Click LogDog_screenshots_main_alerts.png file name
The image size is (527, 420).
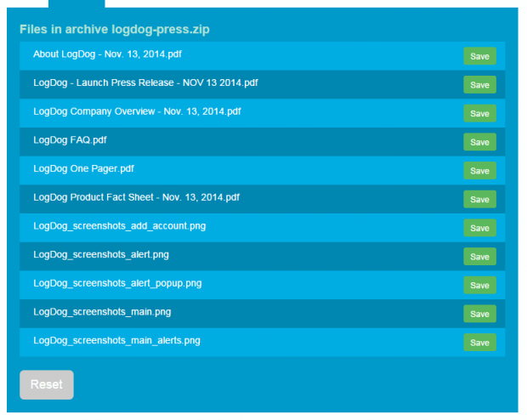coord(116,341)
